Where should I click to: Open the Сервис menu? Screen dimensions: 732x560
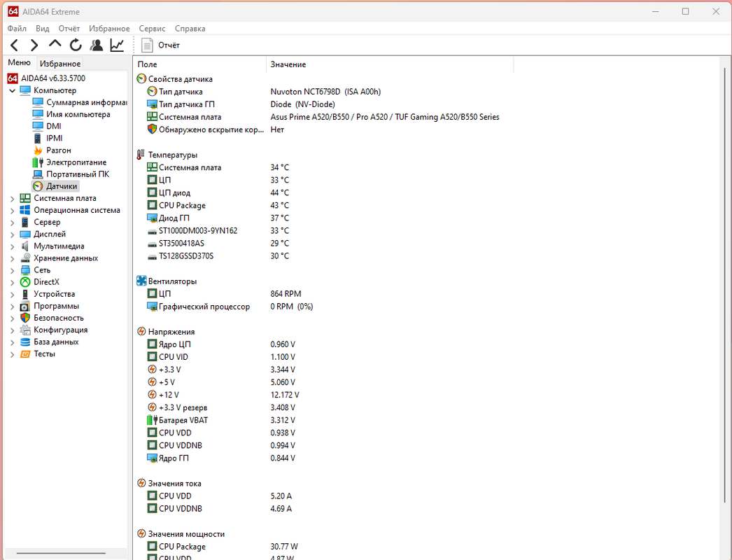click(x=152, y=29)
